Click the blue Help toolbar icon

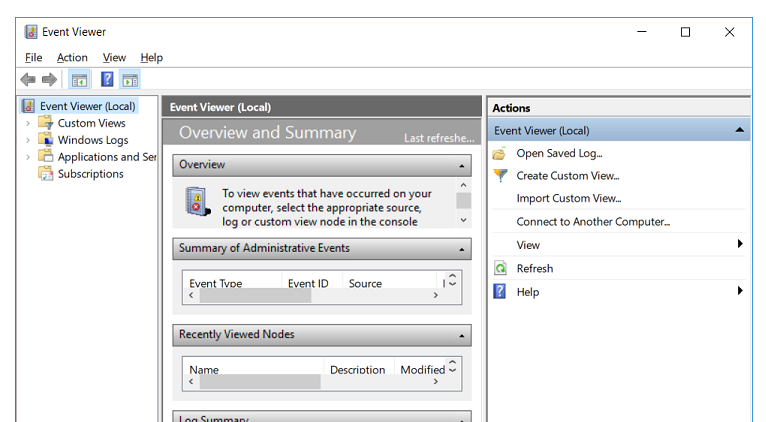click(107, 80)
